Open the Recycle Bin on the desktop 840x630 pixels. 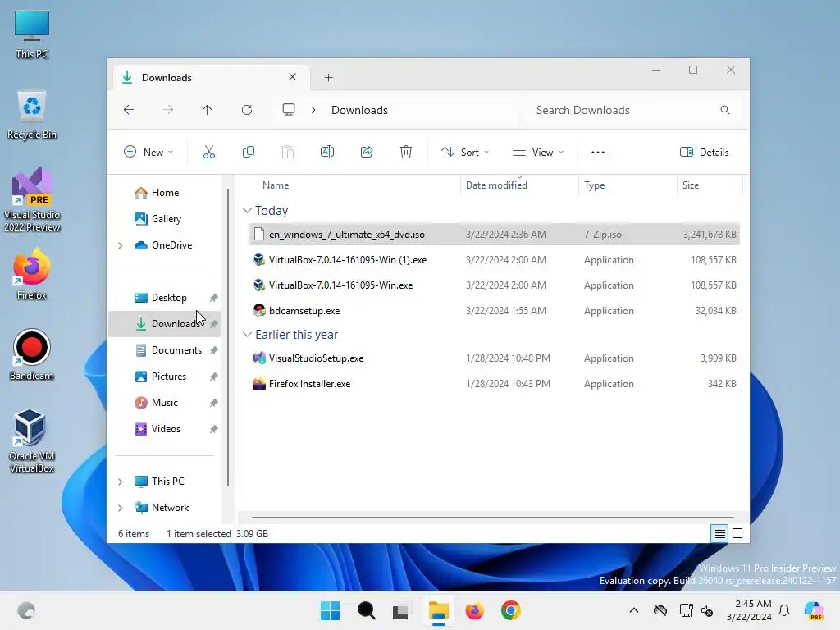pyautogui.click(x=32, y=115)
